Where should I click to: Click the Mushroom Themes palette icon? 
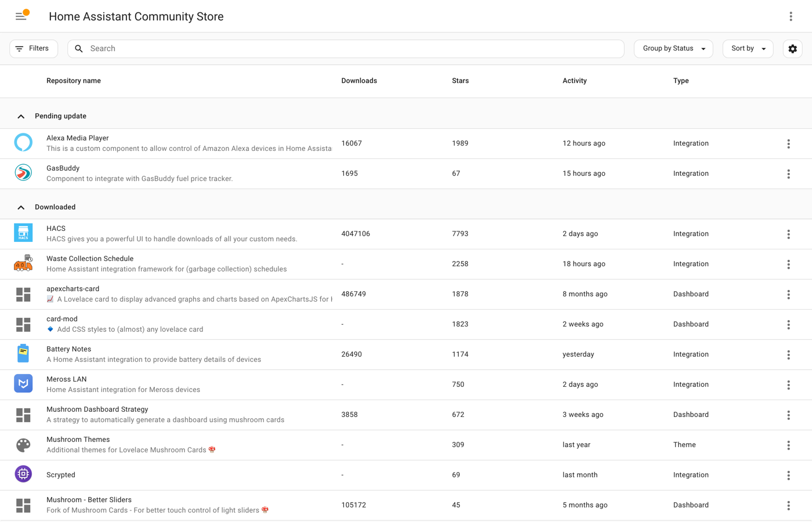[23, 445]
